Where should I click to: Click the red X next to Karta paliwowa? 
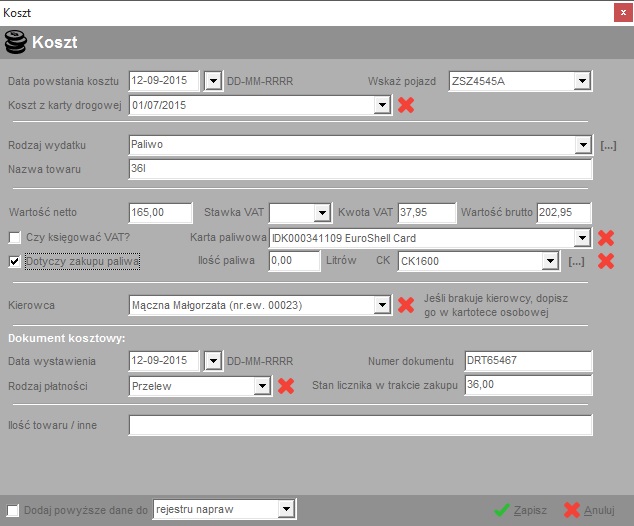605,238
